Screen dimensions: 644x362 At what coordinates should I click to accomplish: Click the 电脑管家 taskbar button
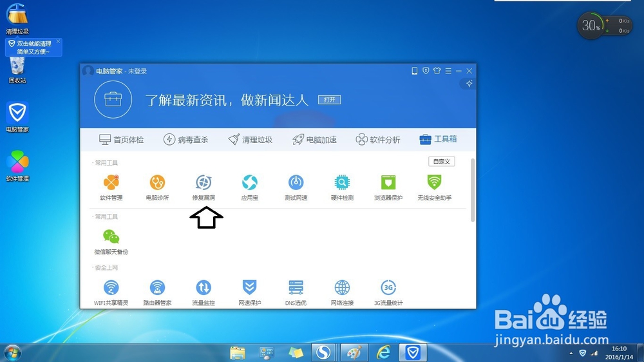tap(413, 352)
